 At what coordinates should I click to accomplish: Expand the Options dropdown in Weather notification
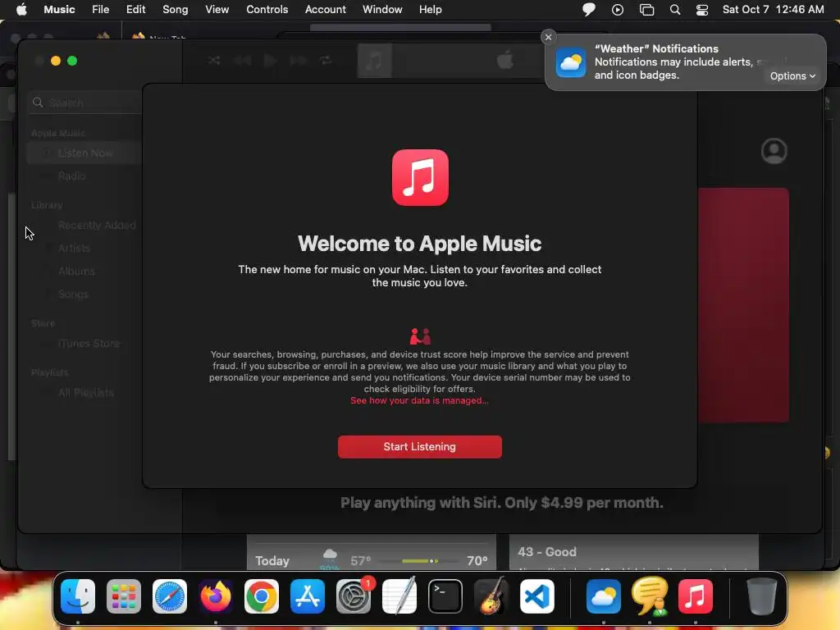click(792, 76)
